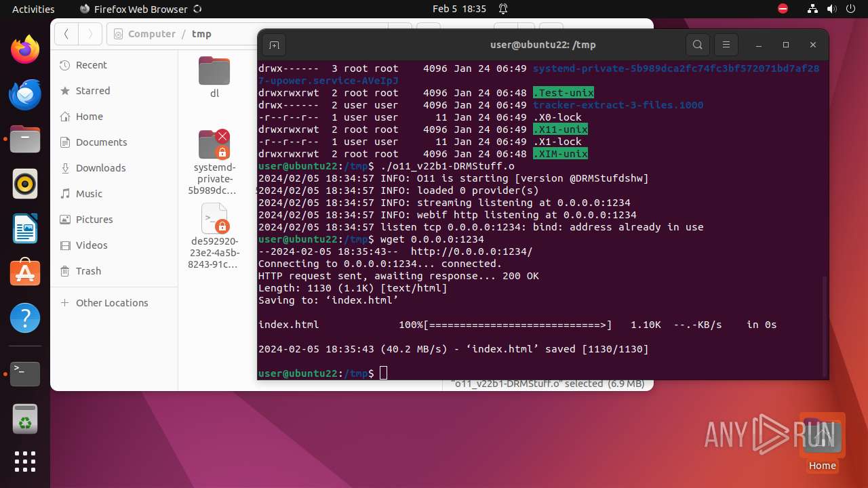Click '.X11-unix' directory name in terminal
This screenshot has height=488, width=868.
(560, 129)
